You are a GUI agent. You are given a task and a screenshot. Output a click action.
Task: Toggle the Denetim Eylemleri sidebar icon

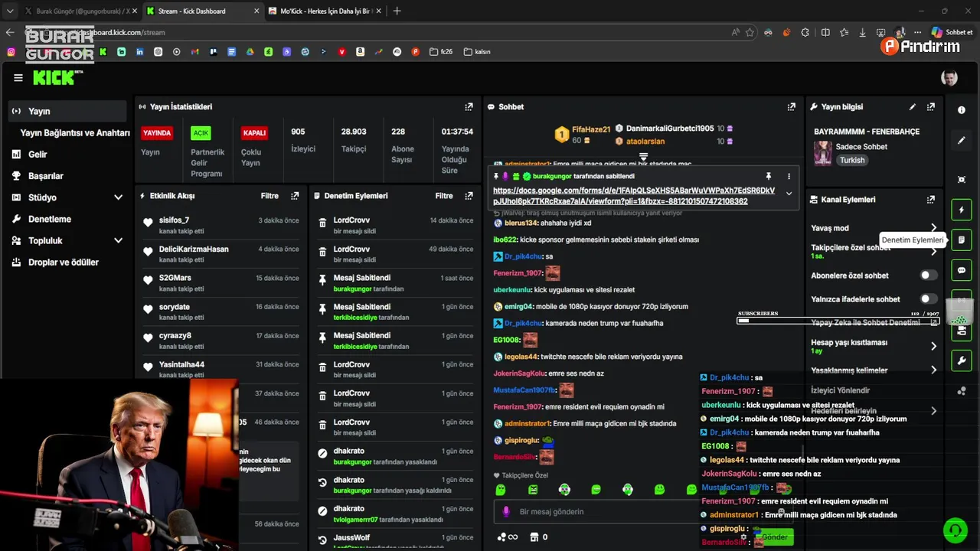coord(962,240)
